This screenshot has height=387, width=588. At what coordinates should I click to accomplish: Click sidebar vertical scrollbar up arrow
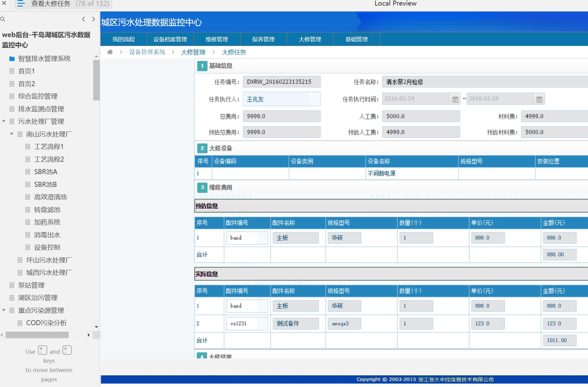click(x=96, y=57)
